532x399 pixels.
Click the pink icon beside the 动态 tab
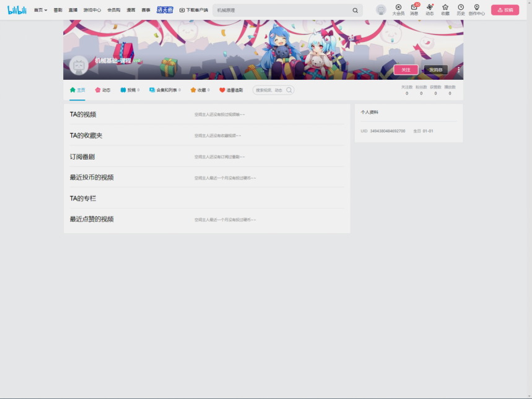pos(98,90)
